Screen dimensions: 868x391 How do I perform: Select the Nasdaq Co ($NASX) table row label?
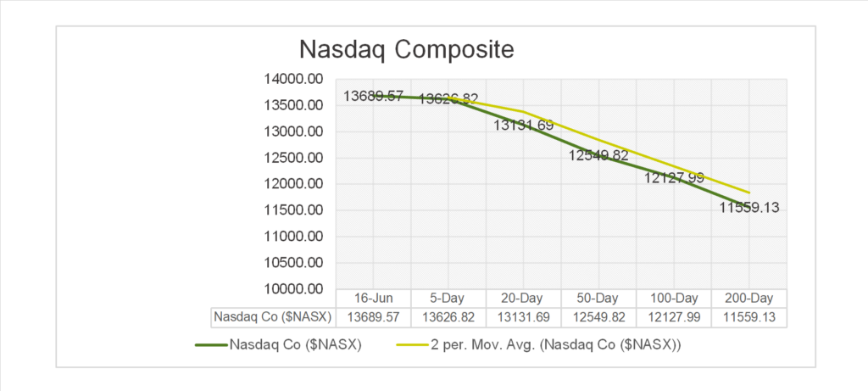[x=273, y=318]
